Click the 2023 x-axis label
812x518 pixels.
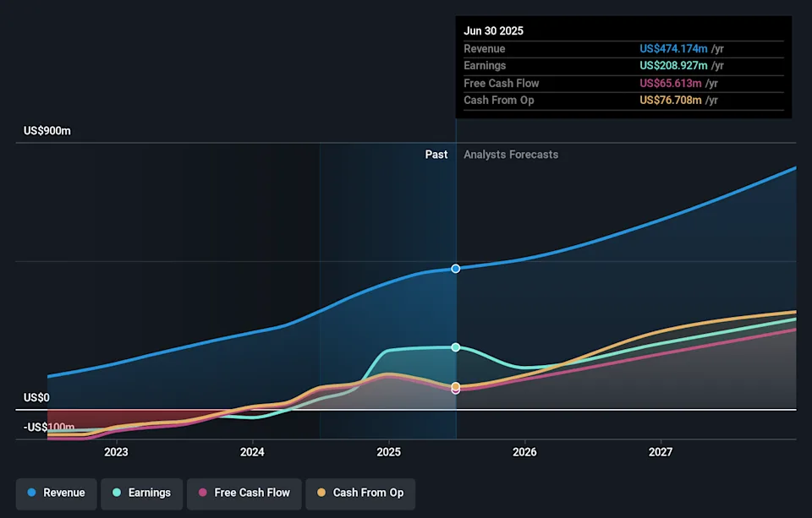click(x=116, y=452)
